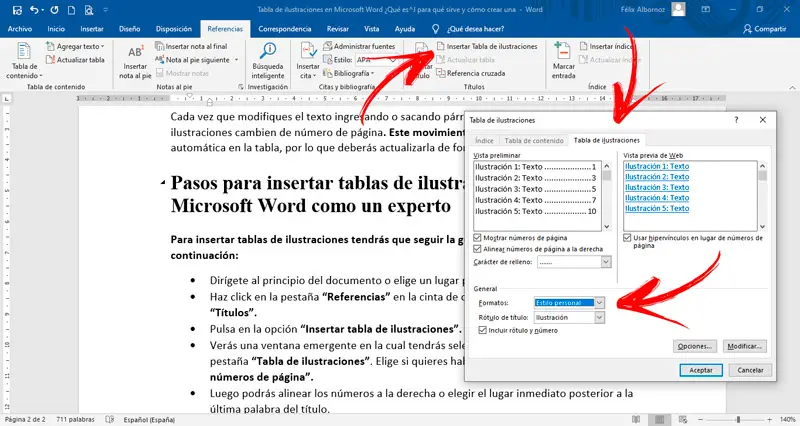Open the Estilo APA dropdown
The width and height of the screenshot is (800, 426).
[393, 60]
